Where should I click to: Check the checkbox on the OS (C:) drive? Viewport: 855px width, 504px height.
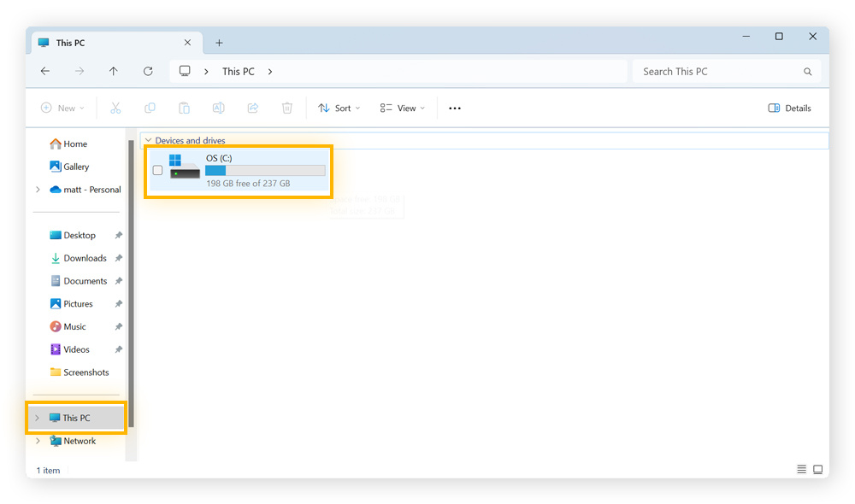pyautogui.click(x=157, y=170)
